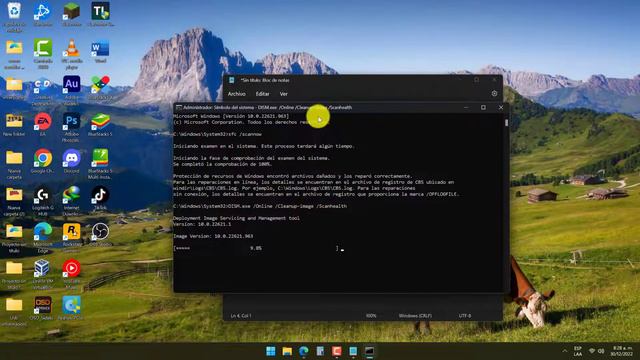Open the ESP LAA language switcher

tap(578, 351)
